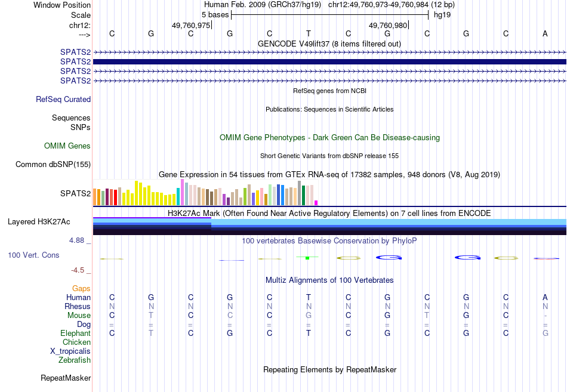
Task: Open RefSeq genes from NCBI title
Action: click(x=329, y=91)
